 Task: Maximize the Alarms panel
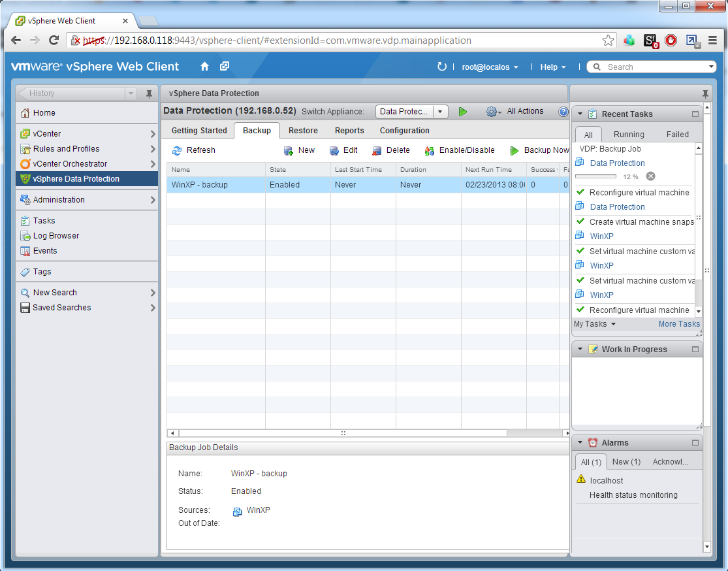click(x=695, y=443)
